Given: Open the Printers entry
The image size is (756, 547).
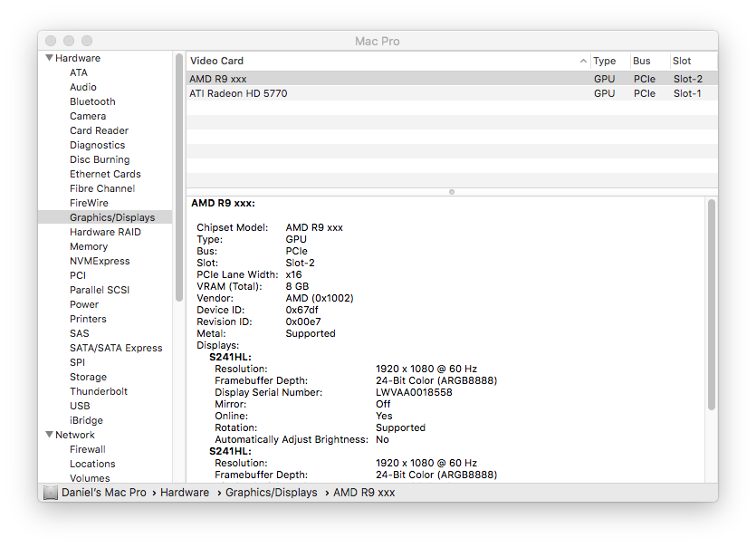Looking at the screenshot, I should 88,319.
